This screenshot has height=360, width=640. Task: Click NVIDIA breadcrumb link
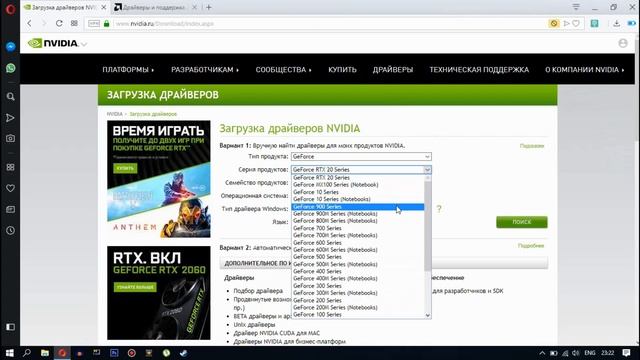[x=115, y=114]
